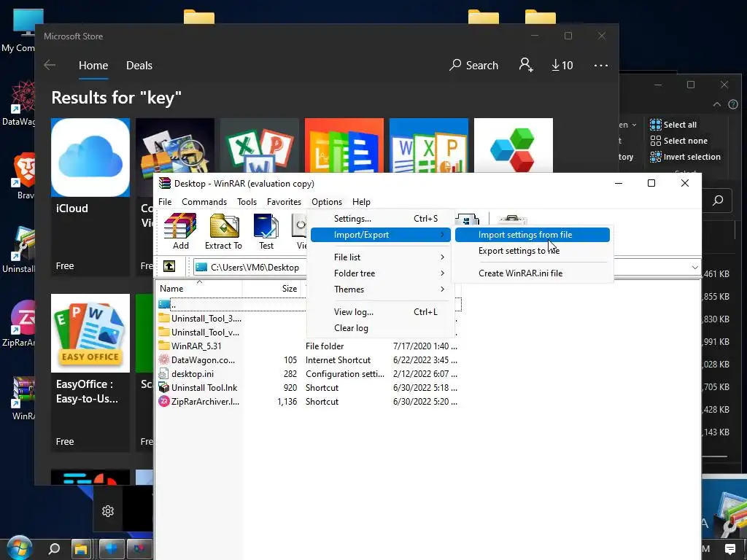Image resolution: width=747 pixels, height=560 pixels.
Task: Select the WinRAR_5.31 folder row
Action: point(309,346)
